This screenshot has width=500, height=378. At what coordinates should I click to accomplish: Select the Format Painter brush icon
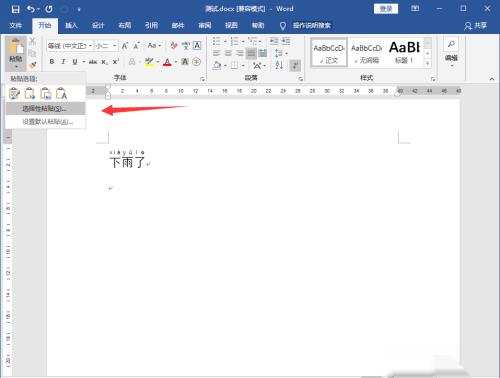pyautogui.click(x=32, y=65)
